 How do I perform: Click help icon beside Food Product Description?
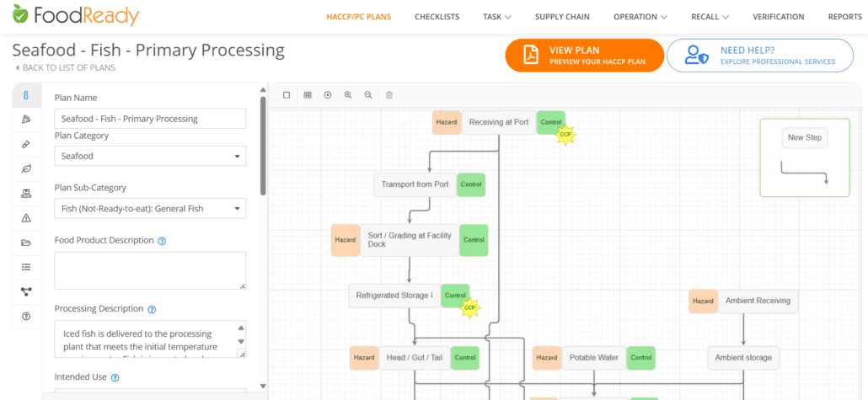click(162, 241)
